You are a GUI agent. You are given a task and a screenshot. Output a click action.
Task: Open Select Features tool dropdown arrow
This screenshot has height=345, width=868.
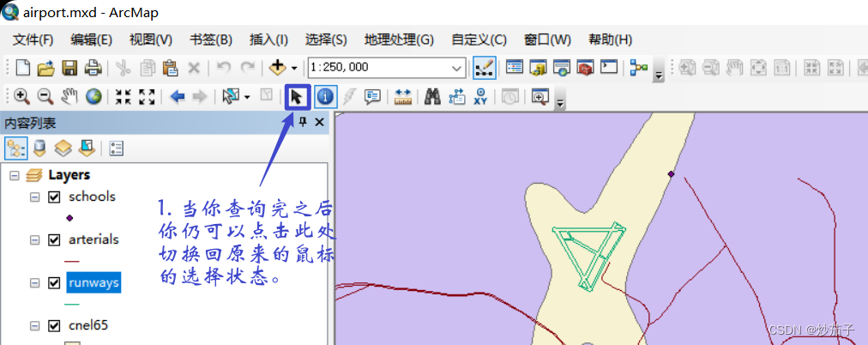click(246, 97)
